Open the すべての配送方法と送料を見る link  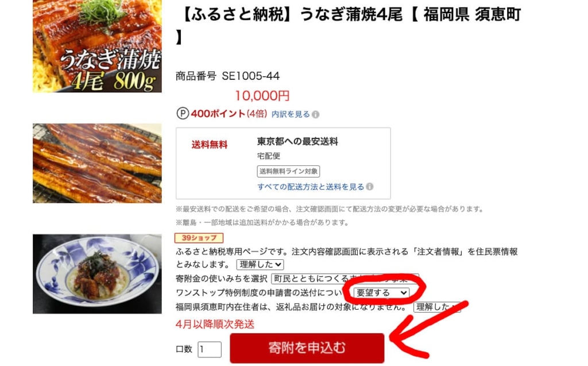(311, 186)
